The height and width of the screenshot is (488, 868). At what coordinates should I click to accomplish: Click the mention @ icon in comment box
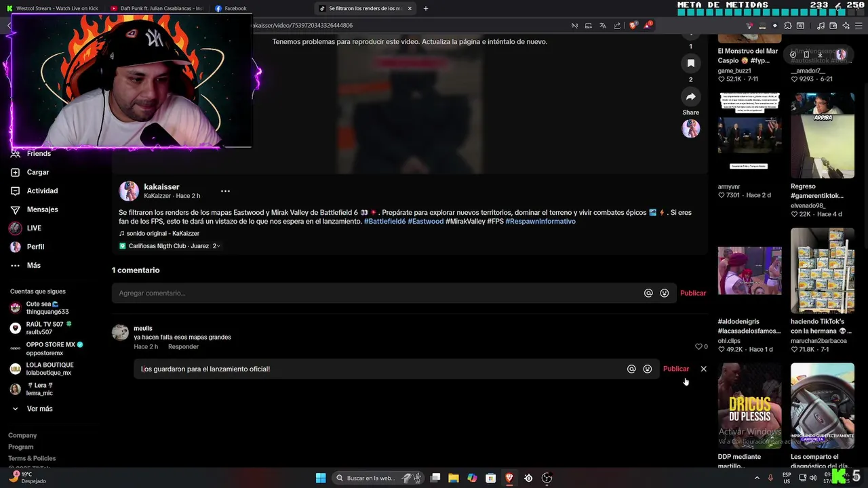click(648, 293)
